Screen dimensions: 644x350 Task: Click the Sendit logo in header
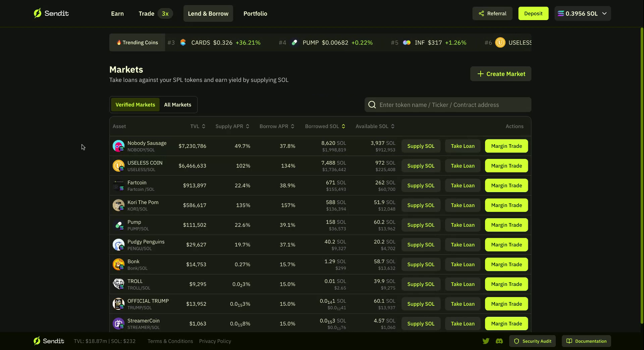(51, 13)
